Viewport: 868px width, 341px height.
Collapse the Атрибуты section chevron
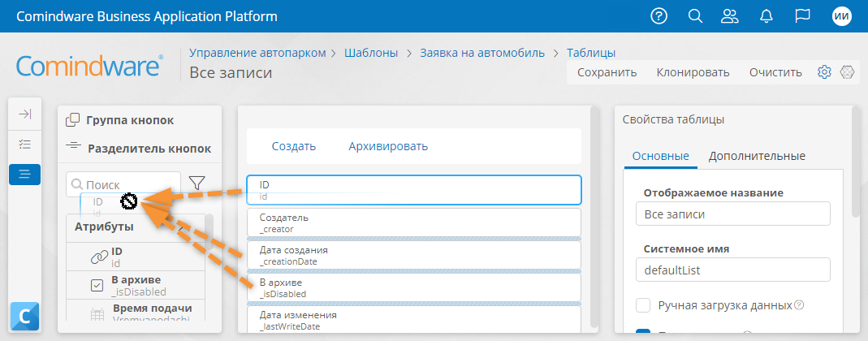coord(182,227)
